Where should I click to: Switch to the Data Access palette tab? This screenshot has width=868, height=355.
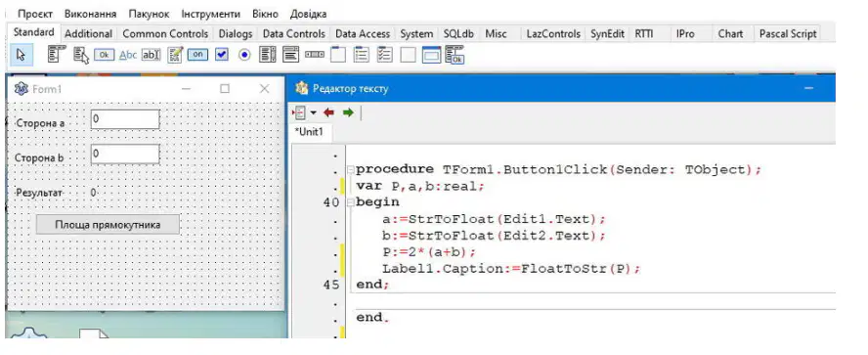pos(363,34)
